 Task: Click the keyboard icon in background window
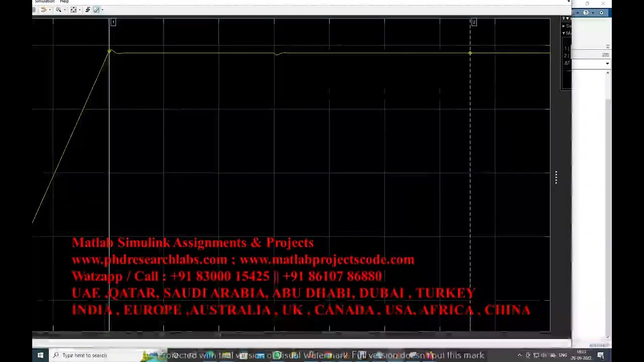(605, 55)
